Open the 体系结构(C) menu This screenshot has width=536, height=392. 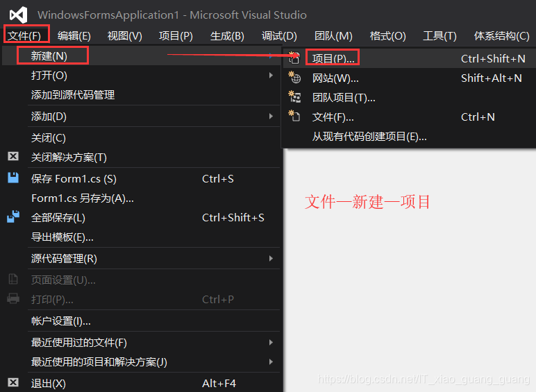point(501,35)
